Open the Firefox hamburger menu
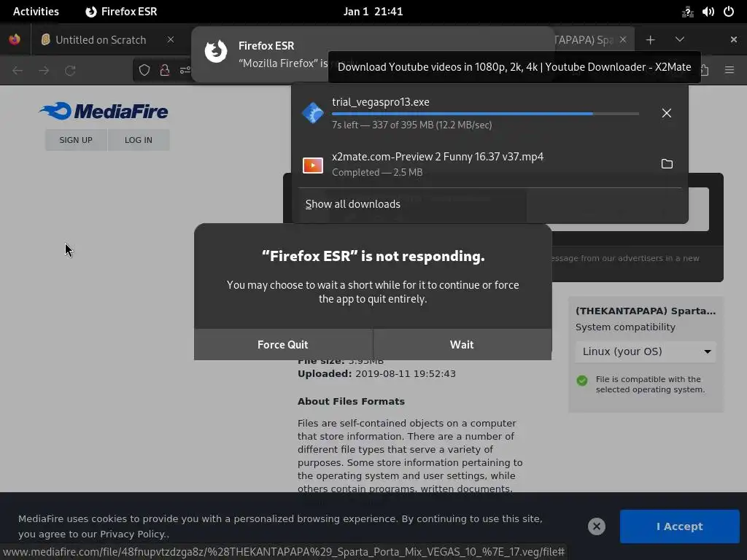747x560 pixels. [729, 70]
